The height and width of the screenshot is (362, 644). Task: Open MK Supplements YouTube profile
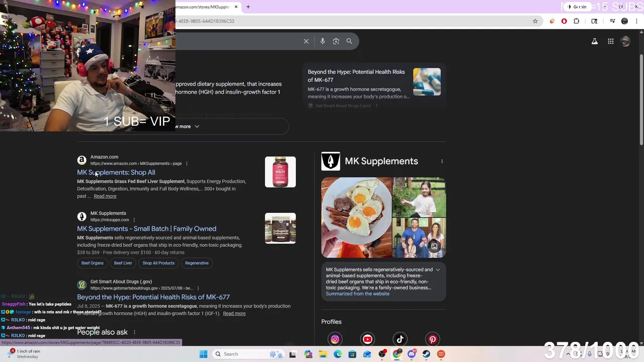tap(368, 339)
